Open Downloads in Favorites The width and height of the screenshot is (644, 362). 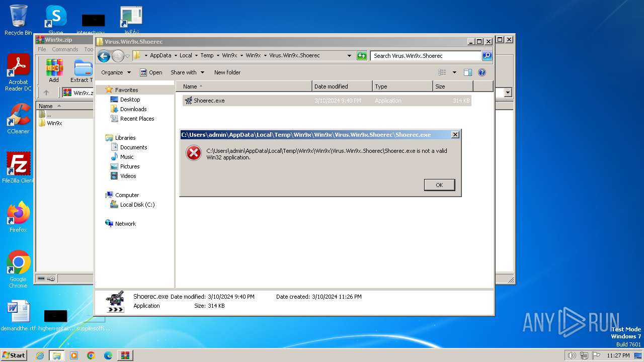[133, 109]
